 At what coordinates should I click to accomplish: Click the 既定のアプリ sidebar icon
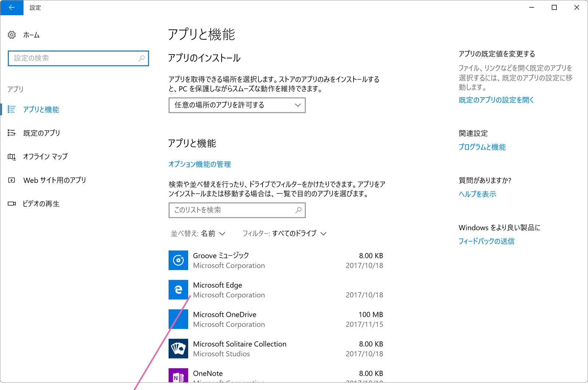[x=12, y=133]
